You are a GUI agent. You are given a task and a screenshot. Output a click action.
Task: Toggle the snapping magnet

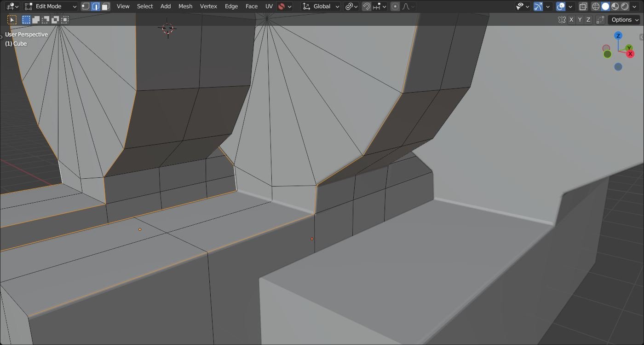pyautogui.click(x=367, y=6)
